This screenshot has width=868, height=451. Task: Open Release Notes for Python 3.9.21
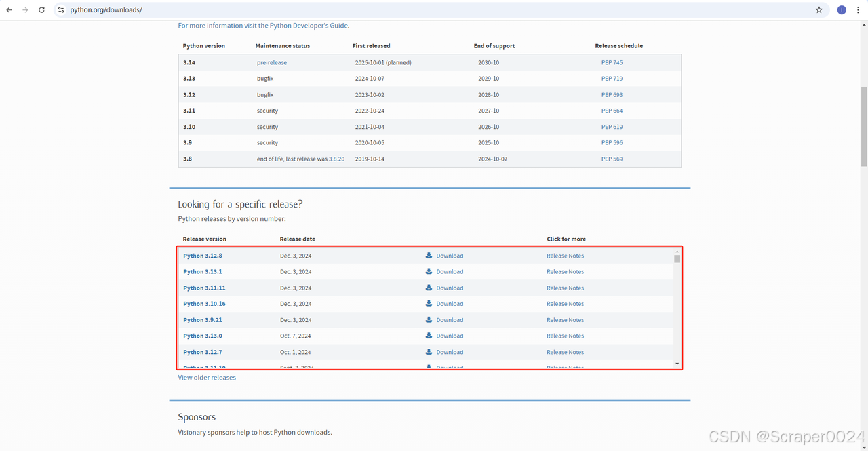point(565,319)
